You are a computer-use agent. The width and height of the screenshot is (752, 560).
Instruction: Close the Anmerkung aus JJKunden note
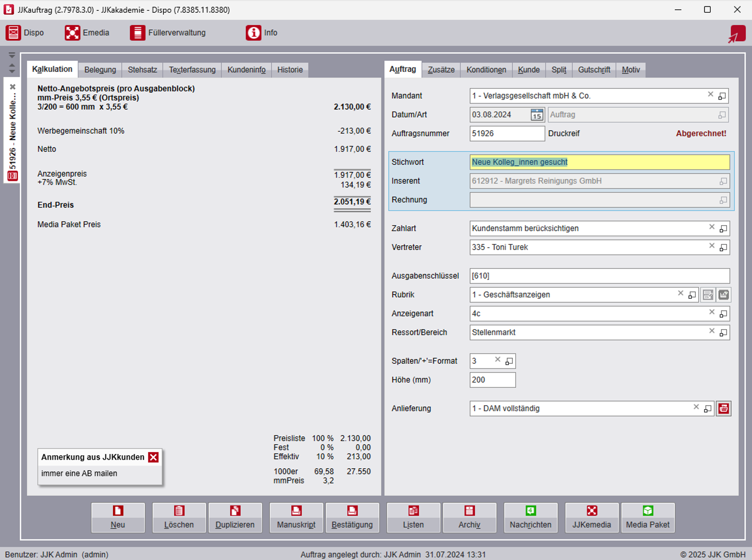[x=153, y=457]
